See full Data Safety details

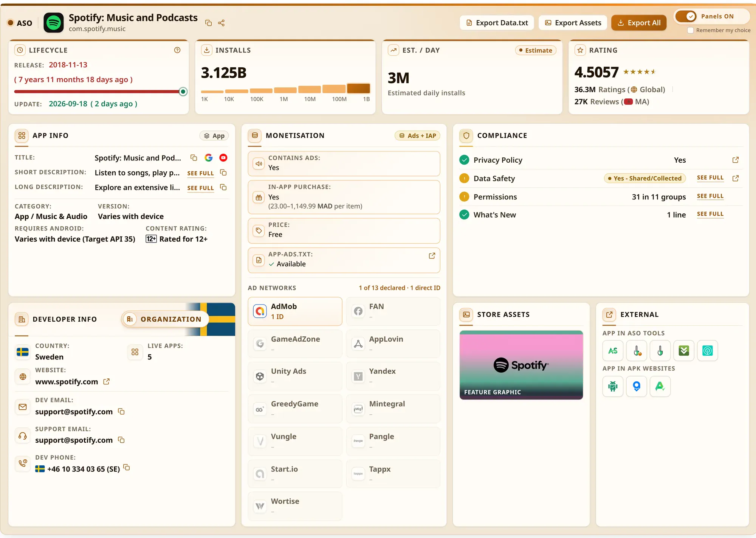click(710, 178)
